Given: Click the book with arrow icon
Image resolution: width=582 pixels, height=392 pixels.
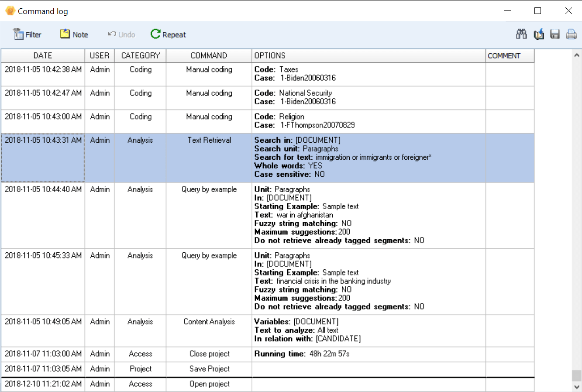Looking at the screenshot, I should pyautogui.click(x=539, y=34).
